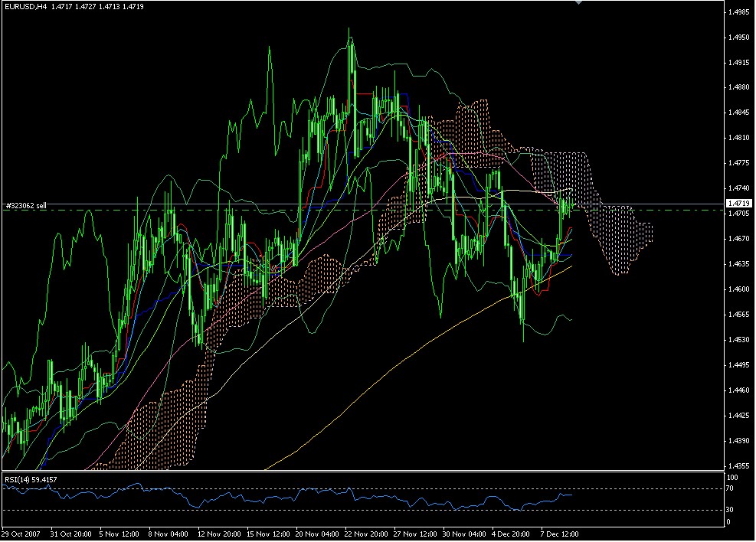Click the chart shift triangle marker at top
756x542 pixels.
(579, 2)
